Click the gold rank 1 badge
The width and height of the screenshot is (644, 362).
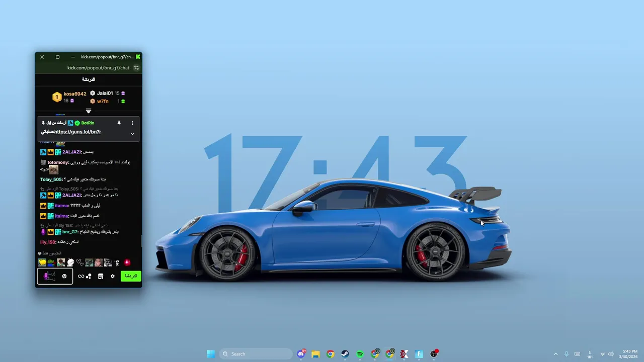(57, 97)
